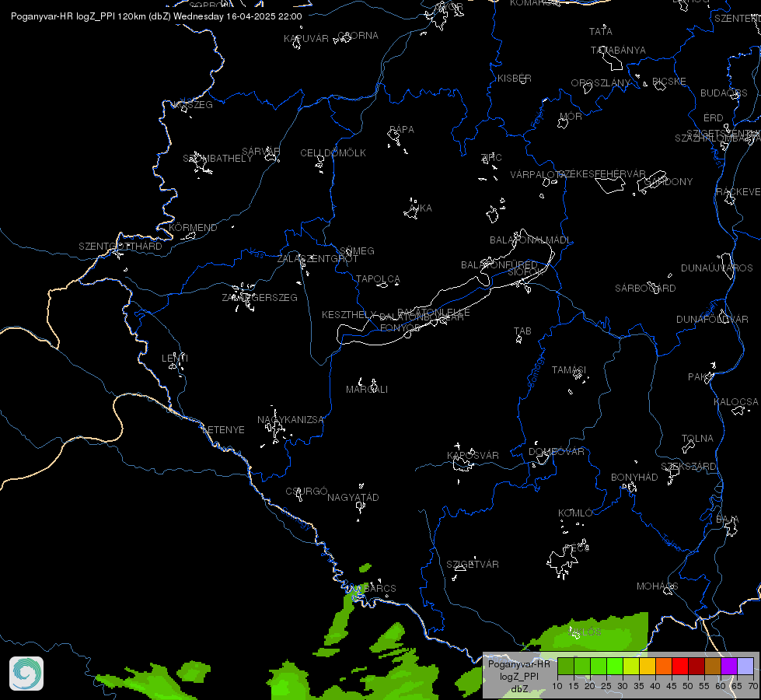Click the SÜMEG city label
This screenshot has height=700, width=761.
pos(358,251)
